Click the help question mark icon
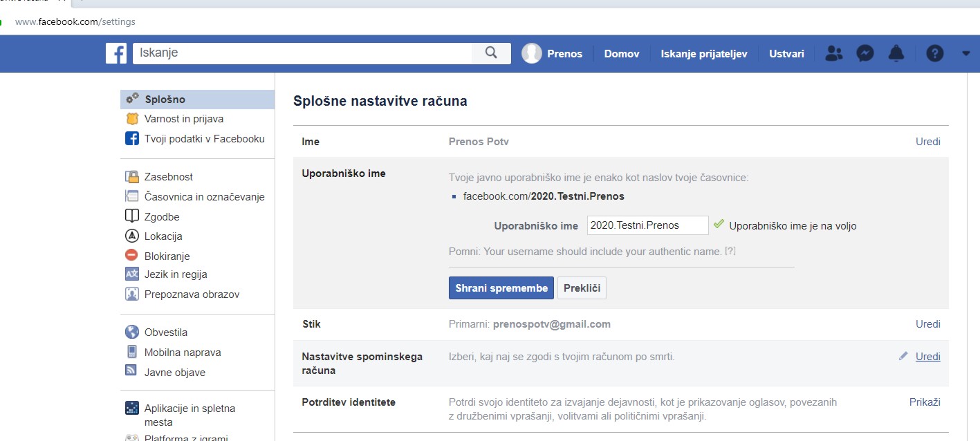Image resolution: width=980 pixels, height=441 pixels. click(x=934, y=53)
